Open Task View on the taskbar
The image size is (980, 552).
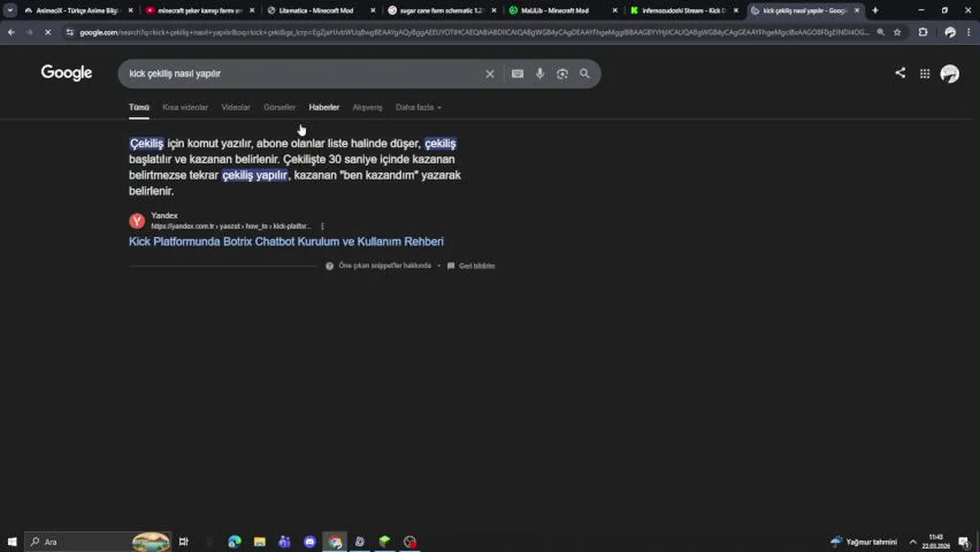183,541
